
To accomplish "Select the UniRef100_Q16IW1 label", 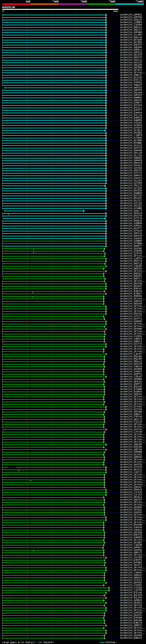I will [131, 249].
